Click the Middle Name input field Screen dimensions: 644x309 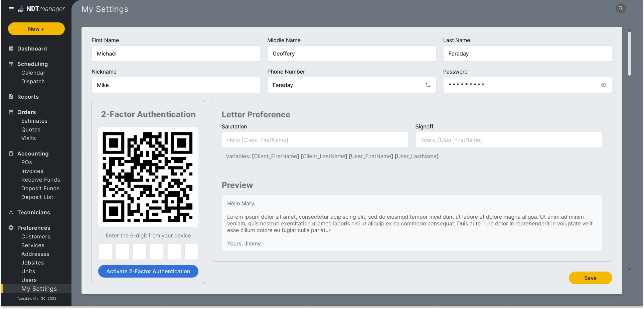coord(352,54)
